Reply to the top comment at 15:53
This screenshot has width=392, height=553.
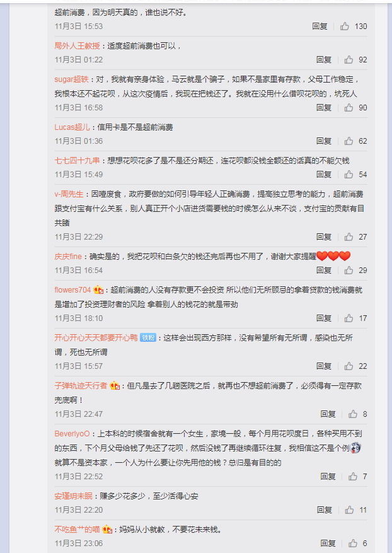320,26
